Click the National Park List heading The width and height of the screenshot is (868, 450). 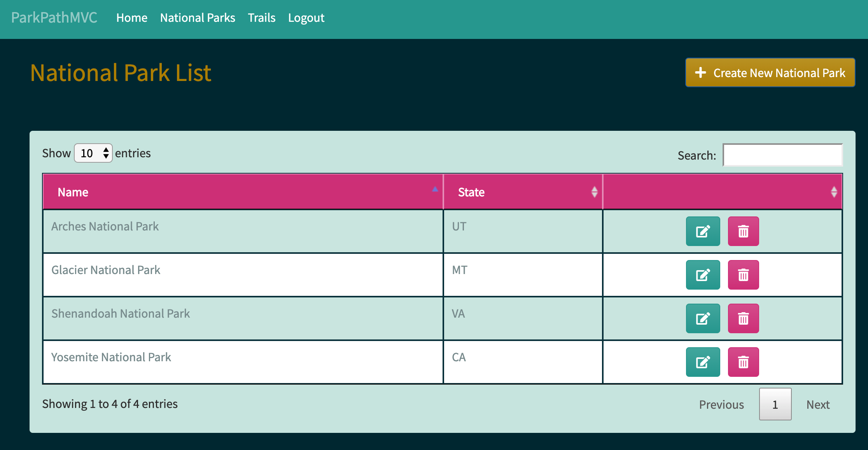(x=121, y=73)
